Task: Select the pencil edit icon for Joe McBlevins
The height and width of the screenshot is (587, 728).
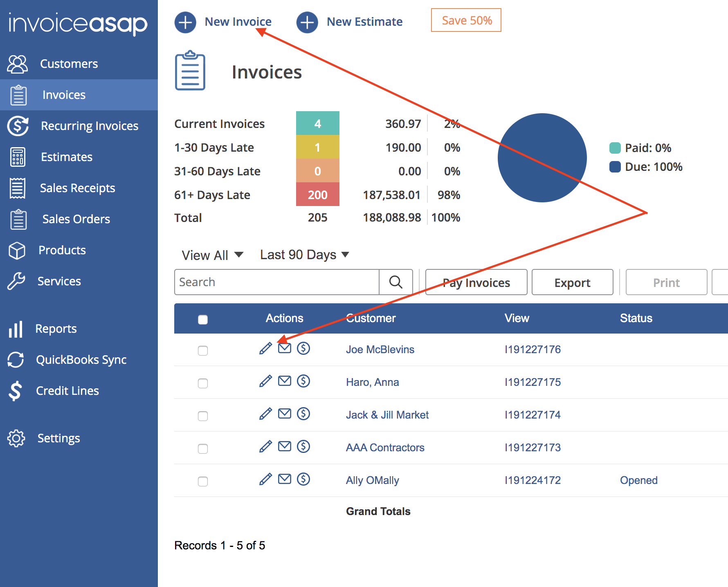Action: [x=265, y=348]
